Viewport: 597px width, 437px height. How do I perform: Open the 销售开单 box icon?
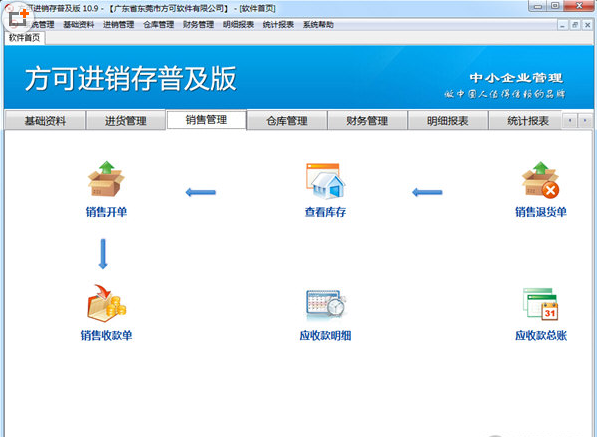point(106,179)
